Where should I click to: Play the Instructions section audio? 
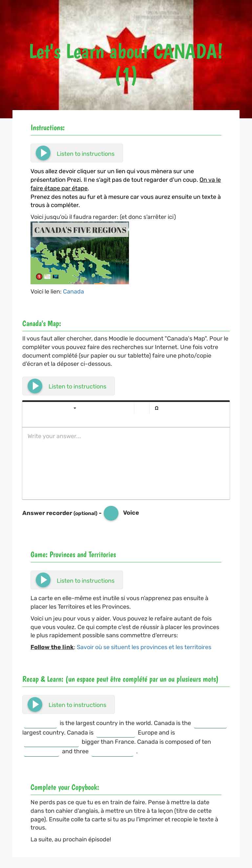pyautogui.click(x=42, y=153)
